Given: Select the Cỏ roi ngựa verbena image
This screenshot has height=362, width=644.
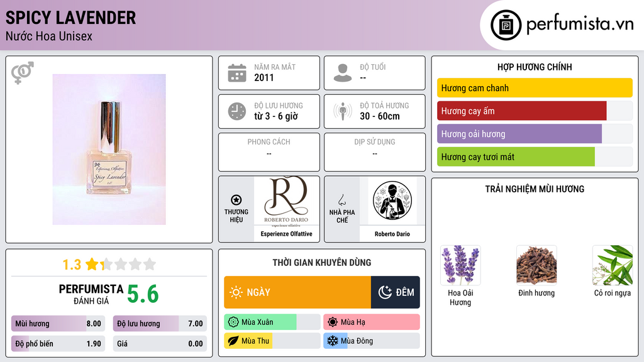Looking at the screenshot, I should [x=613, y=265].
